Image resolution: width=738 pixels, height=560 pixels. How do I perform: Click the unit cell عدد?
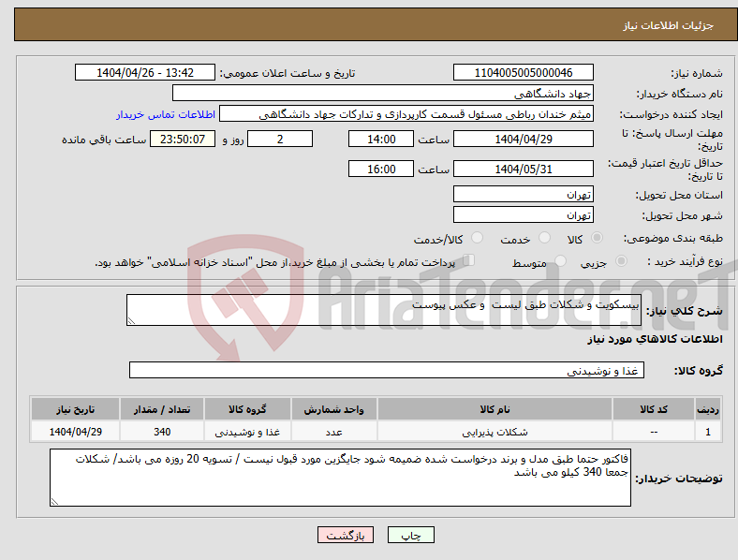(334, 432)
